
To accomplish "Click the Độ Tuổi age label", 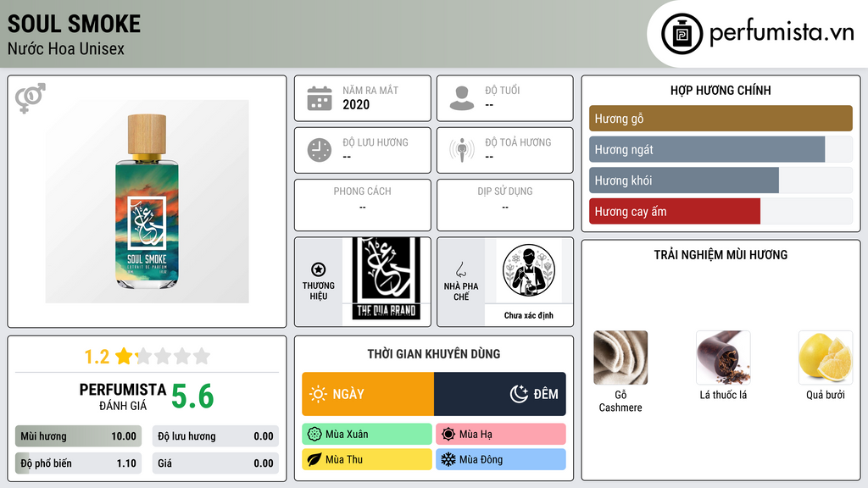I will point(502,90).
